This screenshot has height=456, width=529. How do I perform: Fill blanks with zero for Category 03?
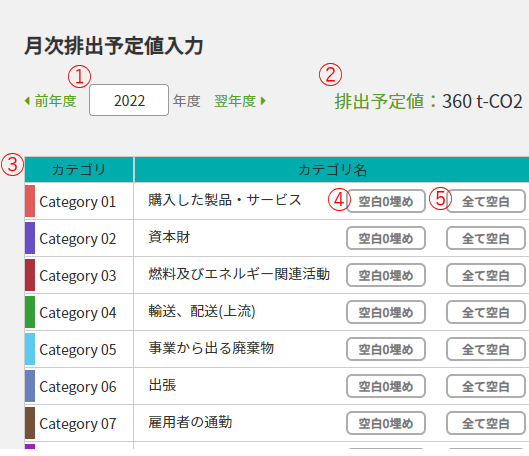(386, 276)
